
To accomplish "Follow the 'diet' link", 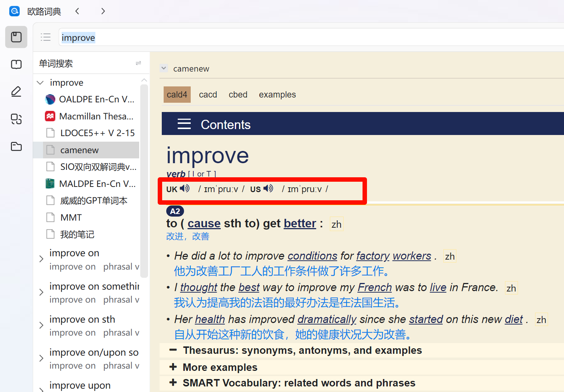I will (514, 319).
